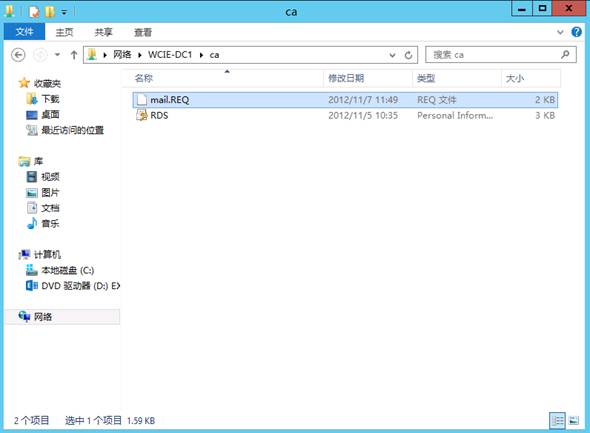Click the Personal Inform... type cell
Screen dimensions: 590x433
pyautogui.click(x=455, y=115)
